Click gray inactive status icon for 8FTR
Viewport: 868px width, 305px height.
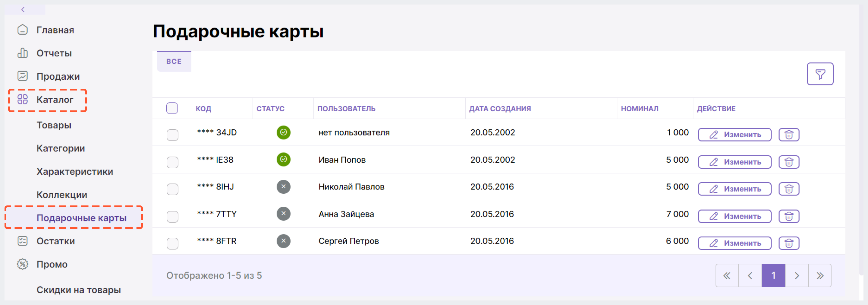point(283,241)
